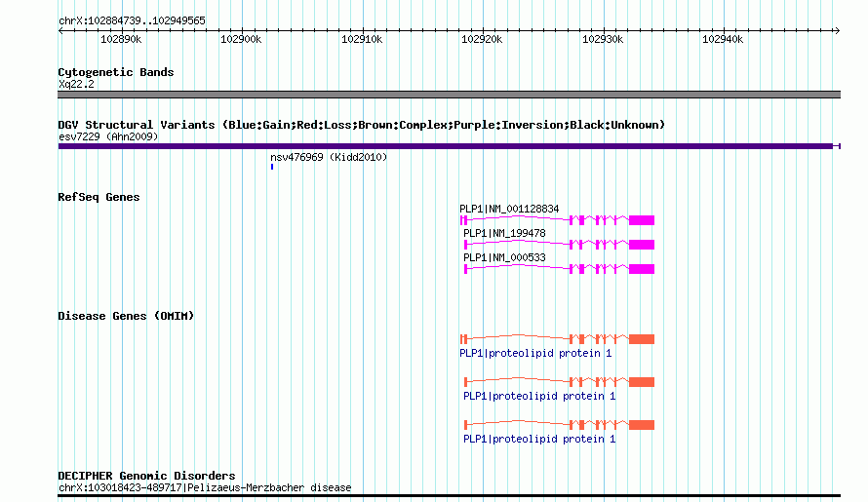Click the 102930k ruler tick label

603,39
